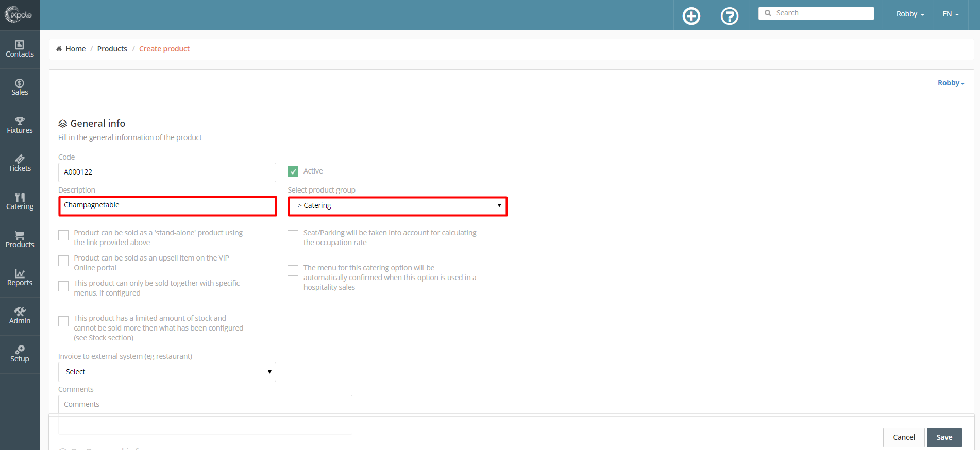Click the Code field A000122
This screenshot has width=980, height=450.
[167, 172]
